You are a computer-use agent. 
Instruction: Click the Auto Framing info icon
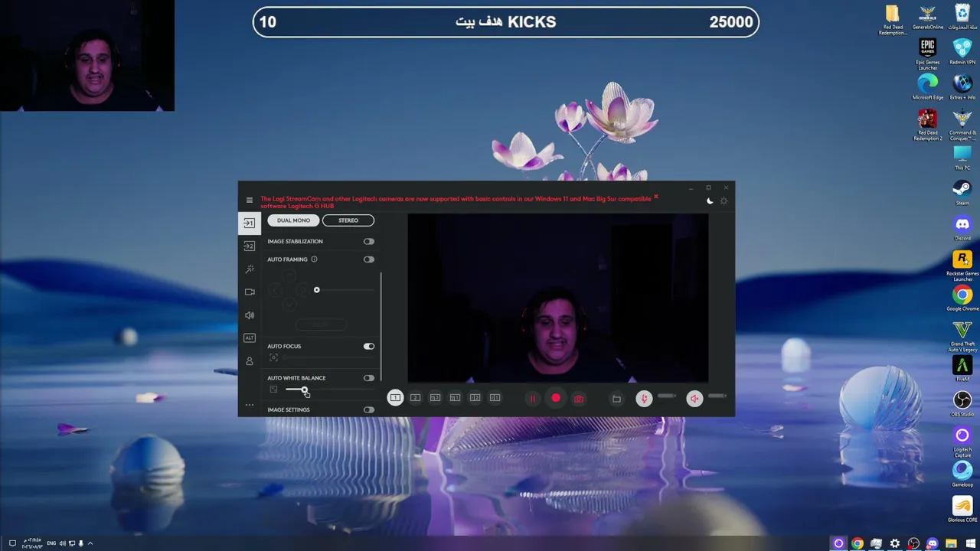(314, 259)
